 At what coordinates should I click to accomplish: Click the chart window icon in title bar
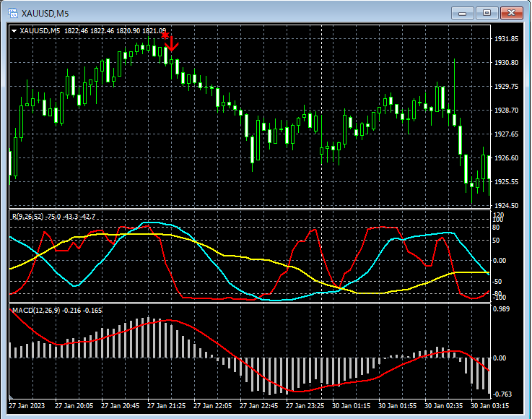[x=11, y=12]
